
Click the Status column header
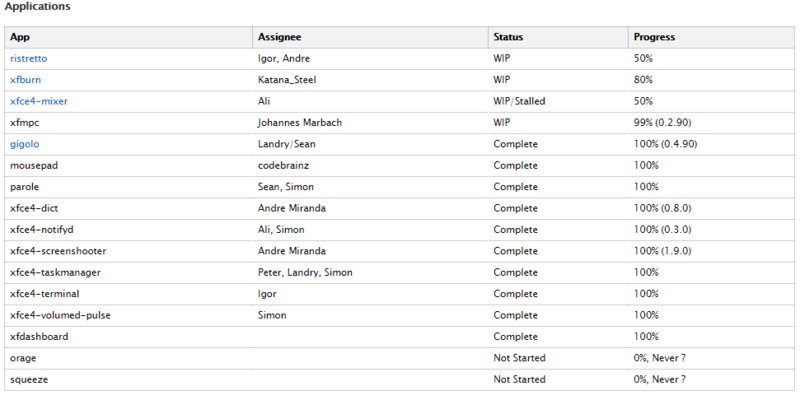(x=508, y=37)
